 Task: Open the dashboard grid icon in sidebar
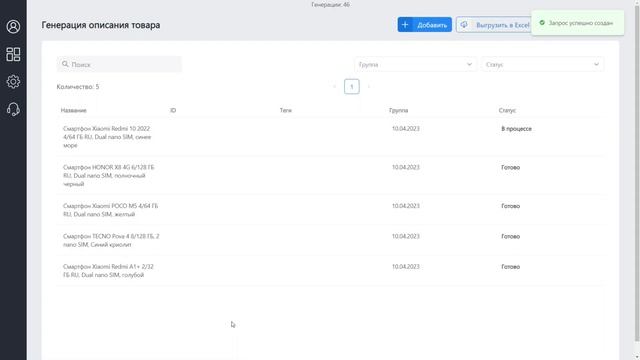[x=13, y=54]
